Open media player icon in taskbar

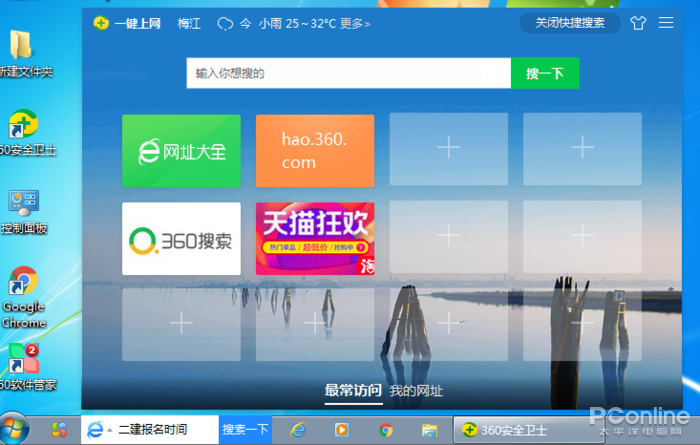pyautogui.click(x=341, y=430)
